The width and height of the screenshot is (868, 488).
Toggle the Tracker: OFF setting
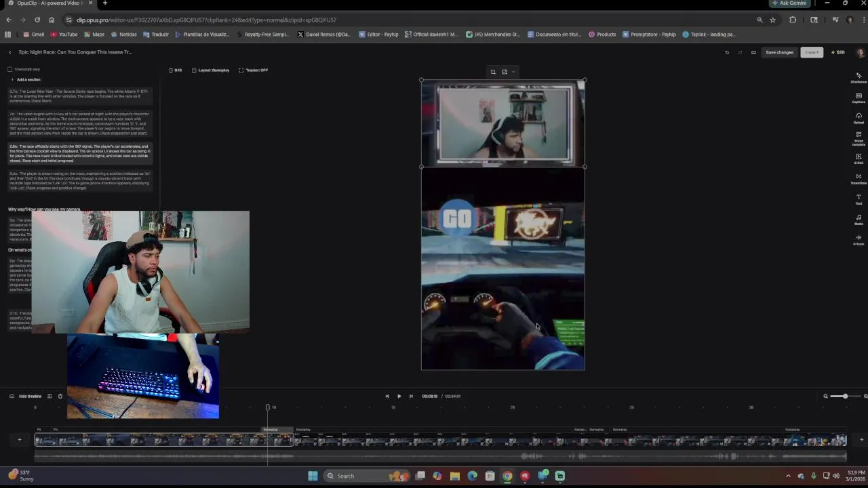point(253,70)
